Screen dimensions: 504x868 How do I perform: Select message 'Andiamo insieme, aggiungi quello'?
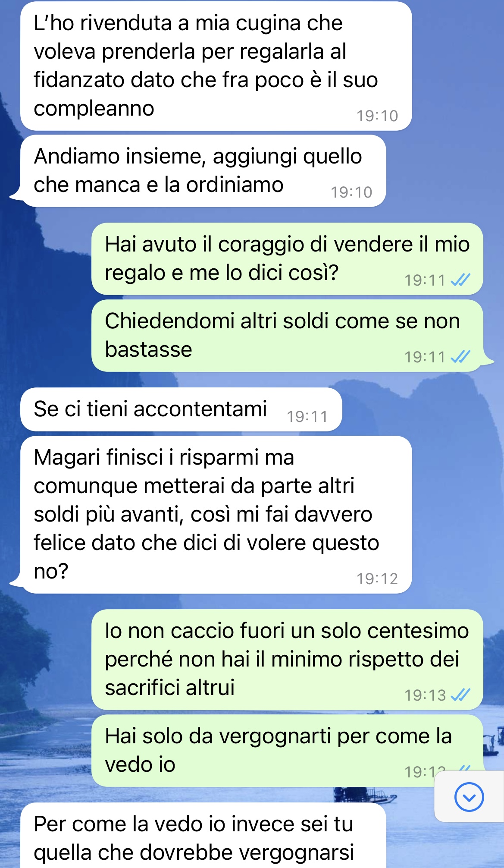[x=203, y=171]
